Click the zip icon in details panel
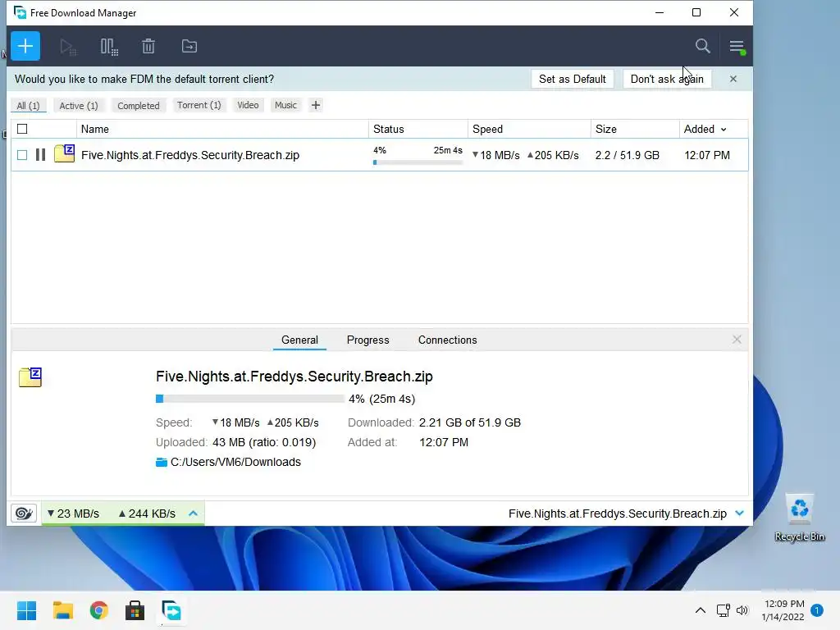 pos(30,377)
